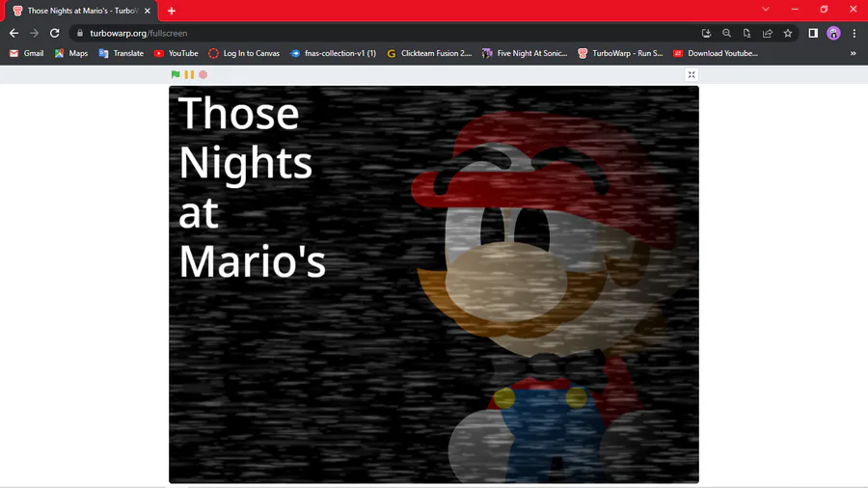Bookmark this tab with the star
Screen dimensions: 868x488
tap(788, 33)
